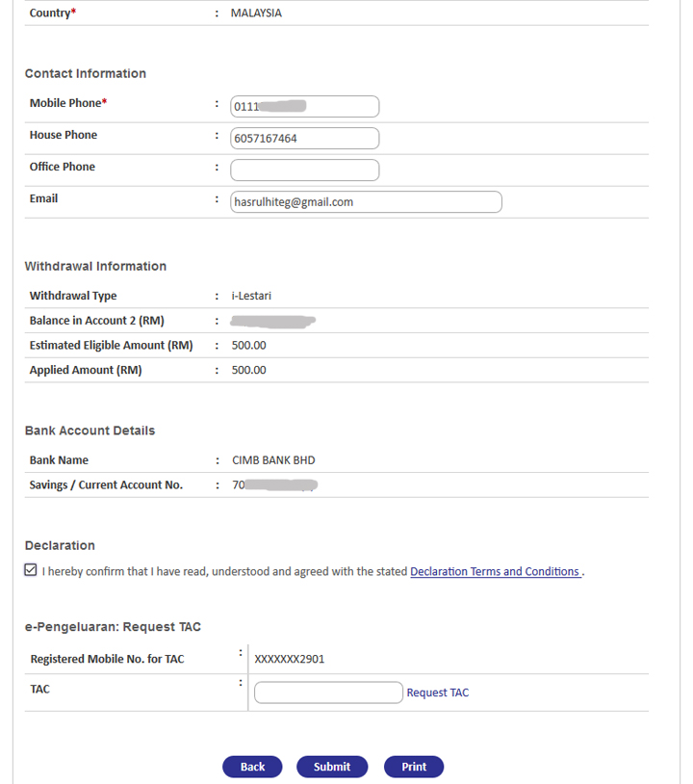This screenshot has height=784, width=693.
Task: Click the Print button
Action: coord(414,767)
